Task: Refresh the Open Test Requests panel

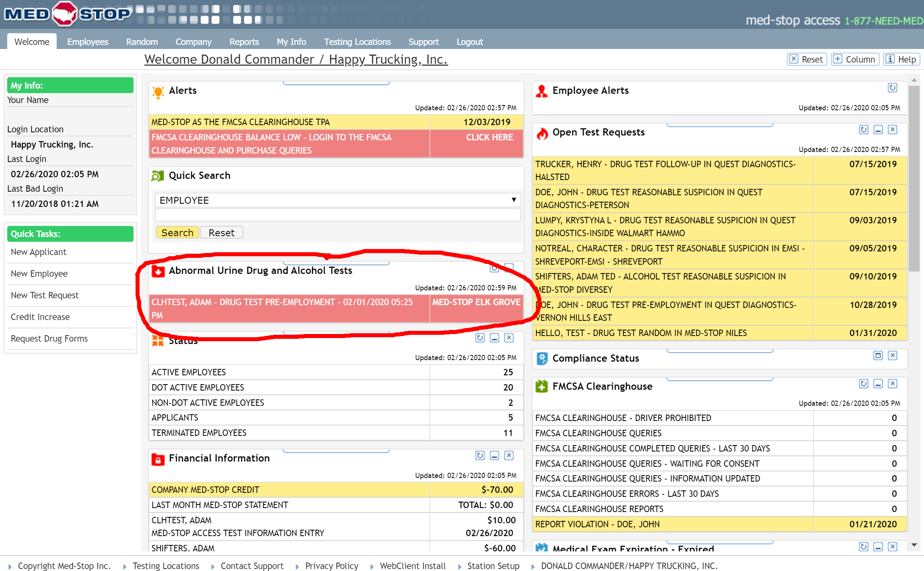Action: click(x=863, y=130)
